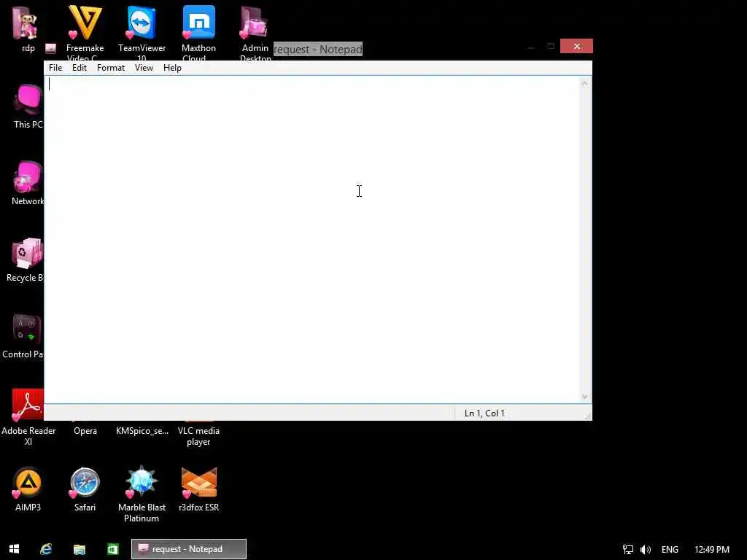This screenshot has height=560, width=747.
Task: Close the Notepad window
Action: (x=576, y=46)
